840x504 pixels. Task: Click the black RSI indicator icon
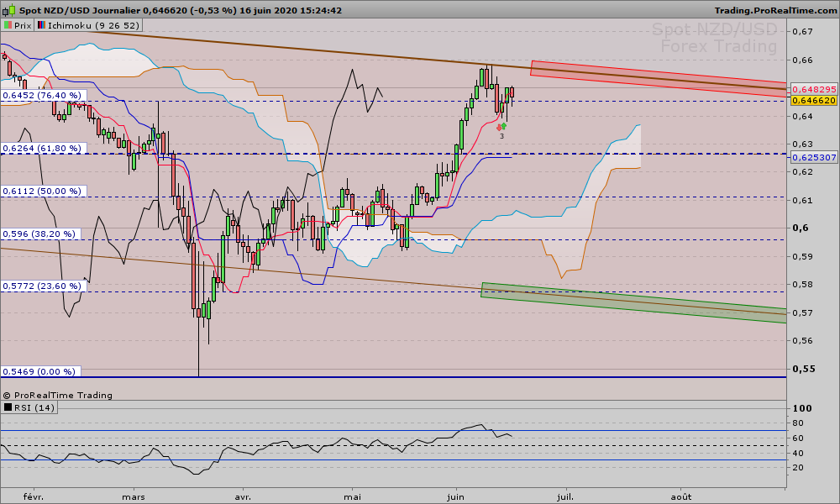pos(8,407)
